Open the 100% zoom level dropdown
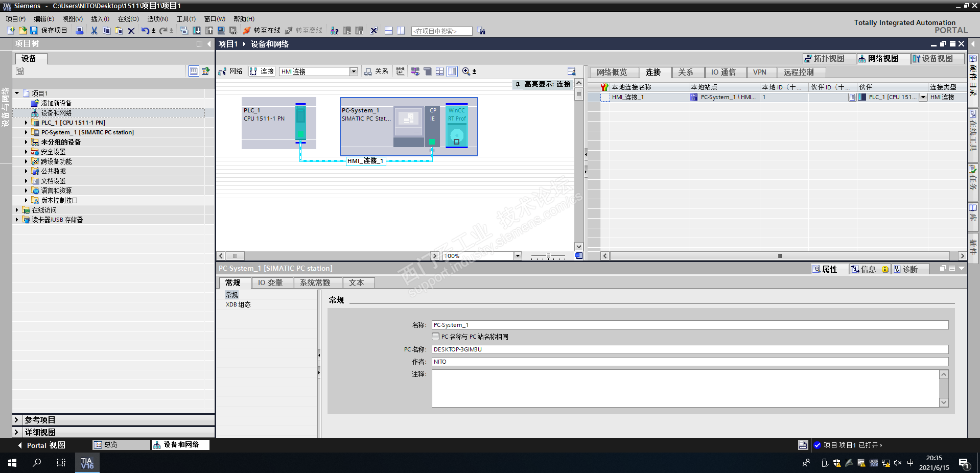The width and height of the screenshot is (980, 473). tap(518, 256)
